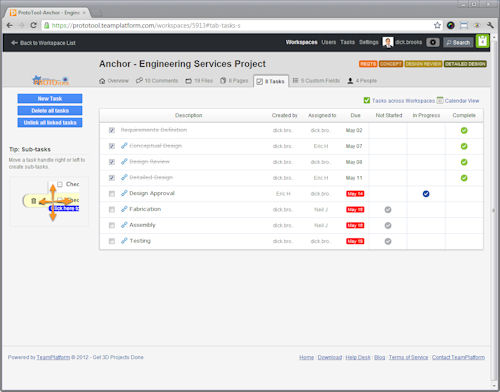The image size is (500, 392).
Task: Check the Testing task checkbox
Action: pos(112,241)
